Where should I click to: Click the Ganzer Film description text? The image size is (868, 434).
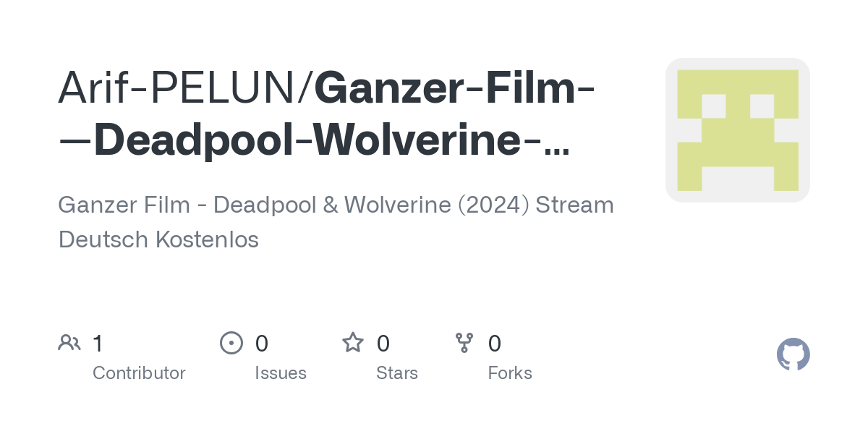click(x=336, y=205)
